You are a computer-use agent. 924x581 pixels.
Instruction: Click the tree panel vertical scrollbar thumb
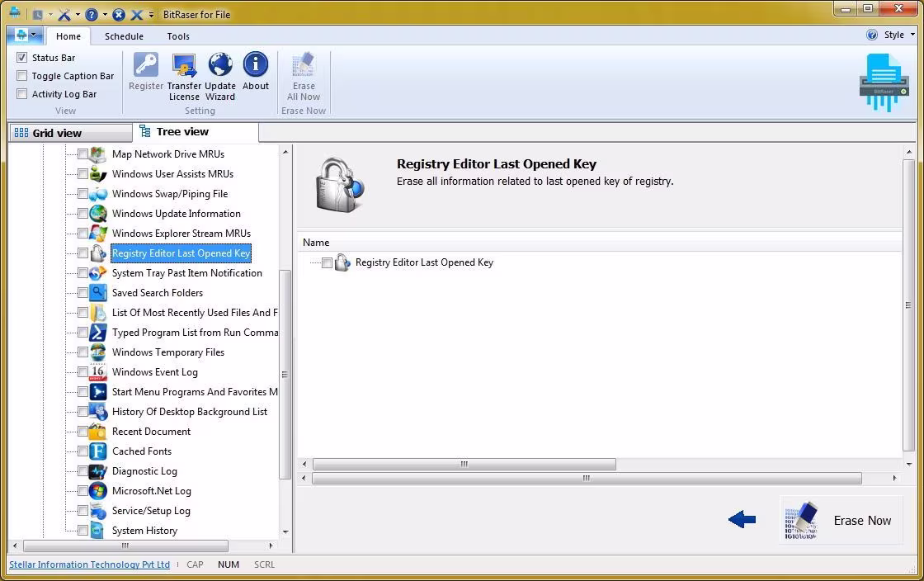pos(285,374)
